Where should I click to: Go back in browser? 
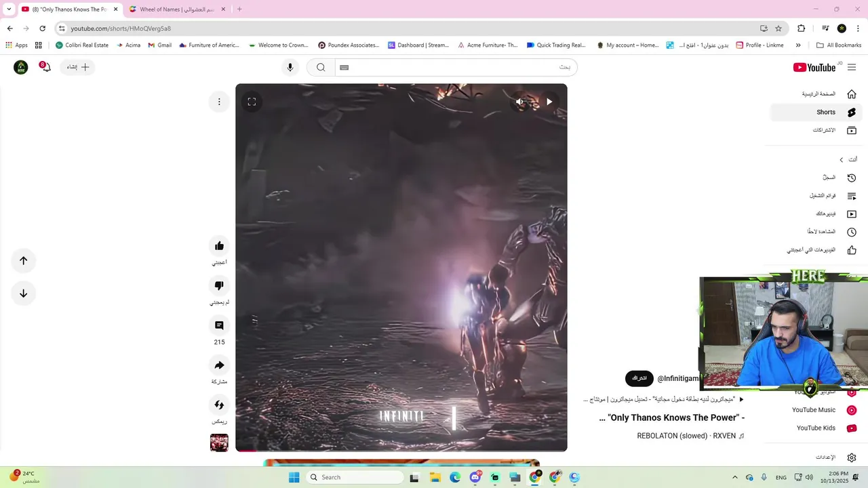9,28
